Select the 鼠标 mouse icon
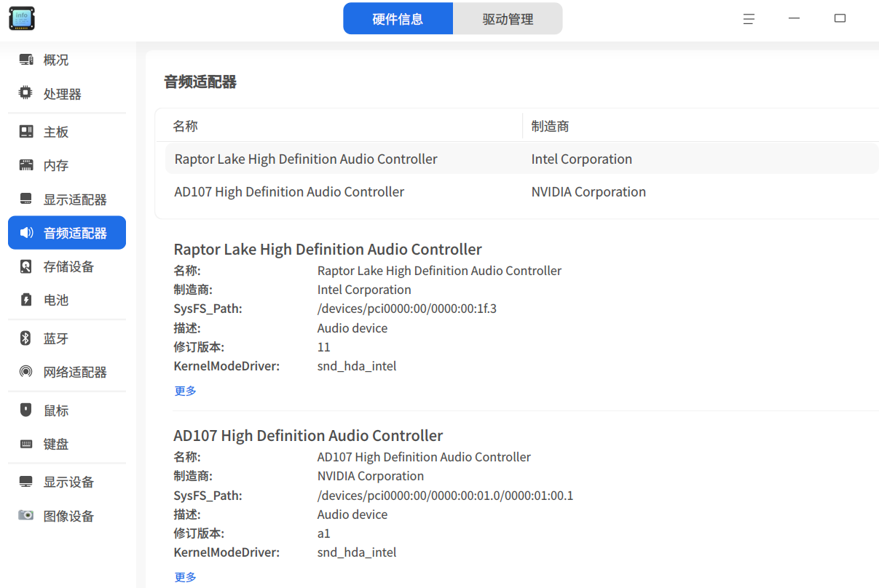Viewport: 879px width, 588px height. click(26, 410)
